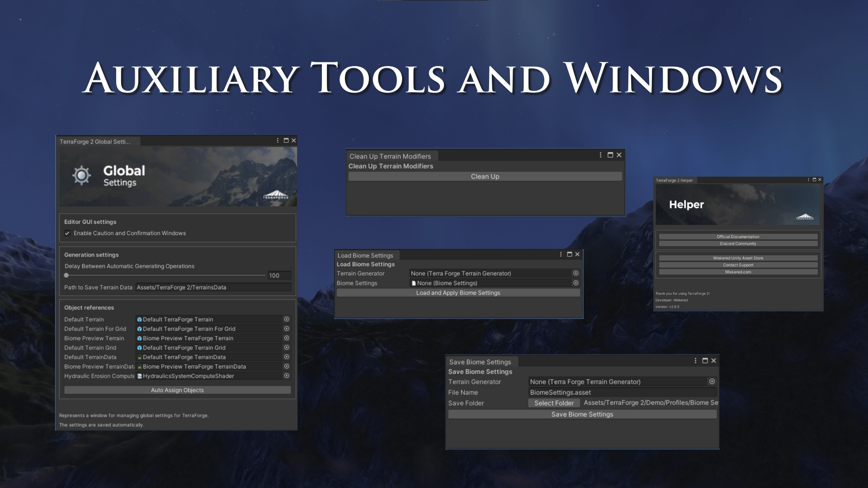
Task: Click Terrain Generator picker in Load Biome Settings
Action: [x=576, y=273]
